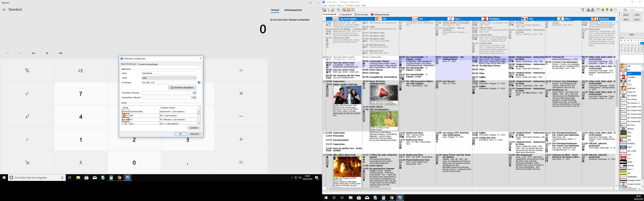Click the help icon beside the IP-Adresse field
644x201 pixels.
tap(199, 82)
